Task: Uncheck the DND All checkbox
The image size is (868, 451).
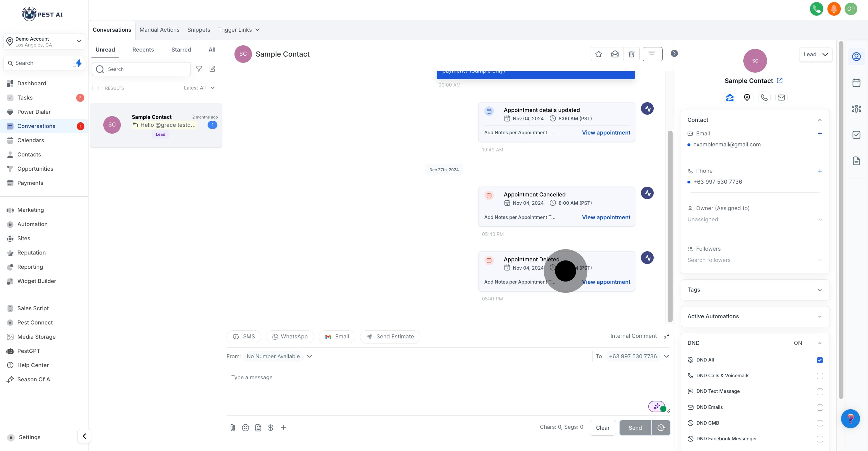Action: click(819, 360)
